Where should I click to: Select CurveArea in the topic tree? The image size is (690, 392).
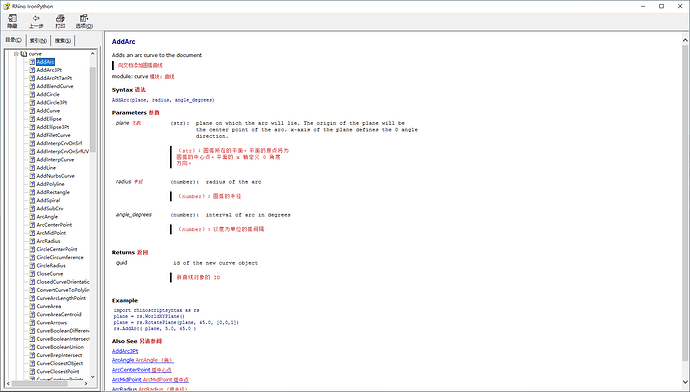coord(49,306)
